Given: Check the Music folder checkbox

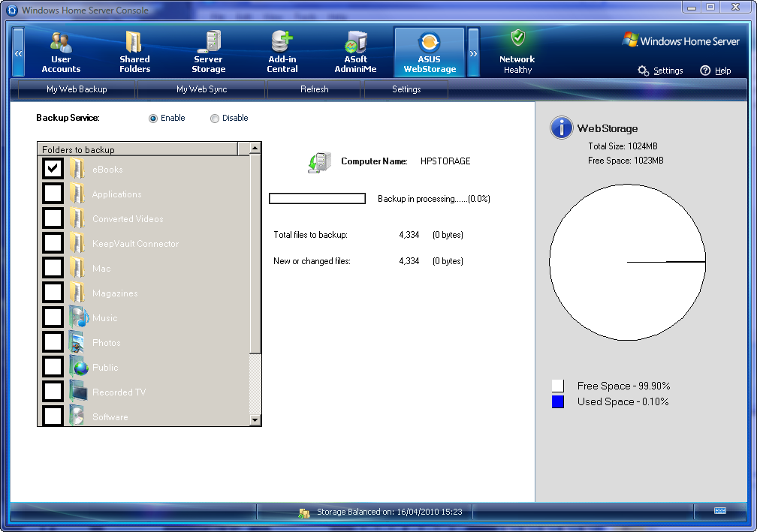Looking at the screenshot, I should [x=53, y=317].
